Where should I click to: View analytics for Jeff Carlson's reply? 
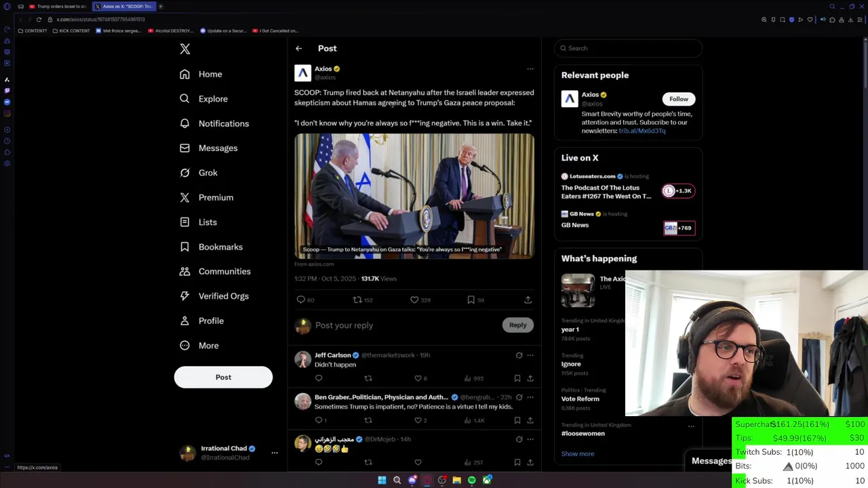[474, 378]
